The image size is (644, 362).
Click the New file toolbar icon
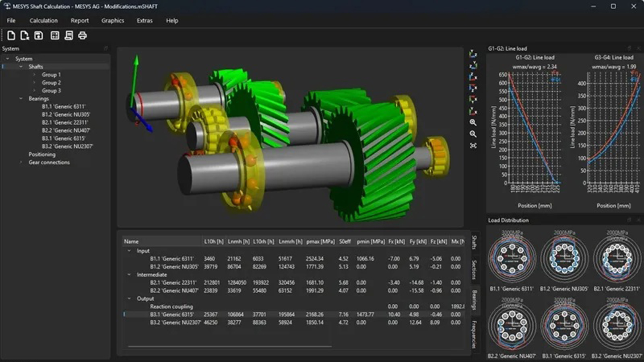click(11, 36)
